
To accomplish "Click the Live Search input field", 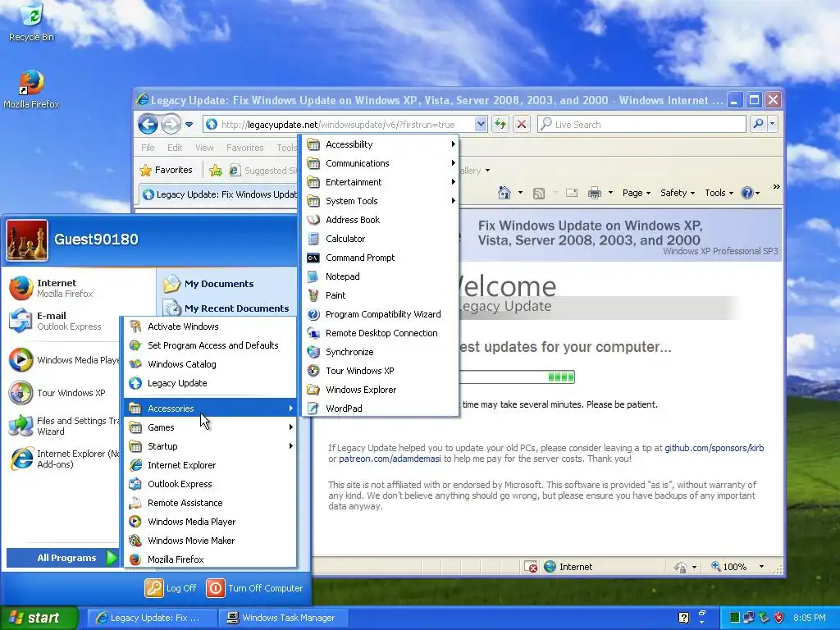I will pyautogui.click(x=641, y=125).
